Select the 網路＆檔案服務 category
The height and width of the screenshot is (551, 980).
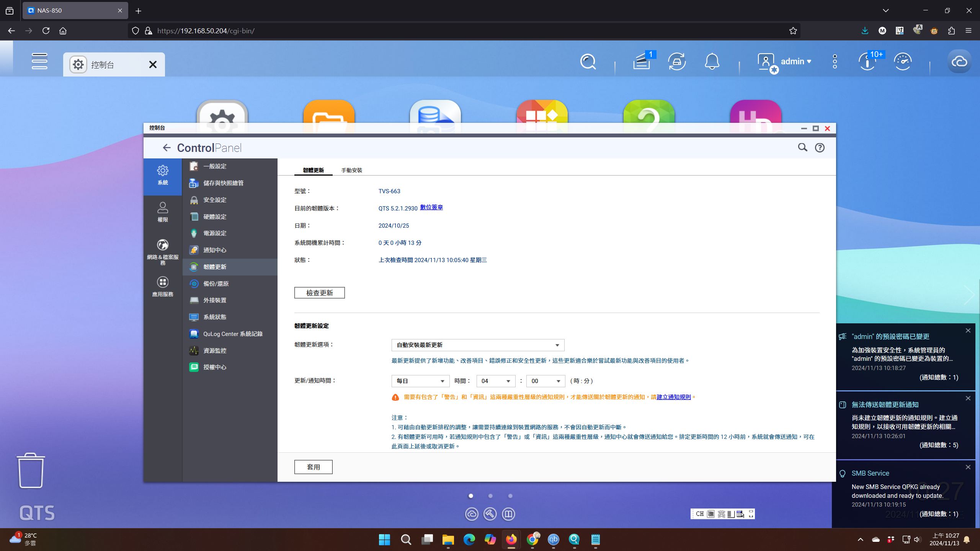click(x=163, y=252)
